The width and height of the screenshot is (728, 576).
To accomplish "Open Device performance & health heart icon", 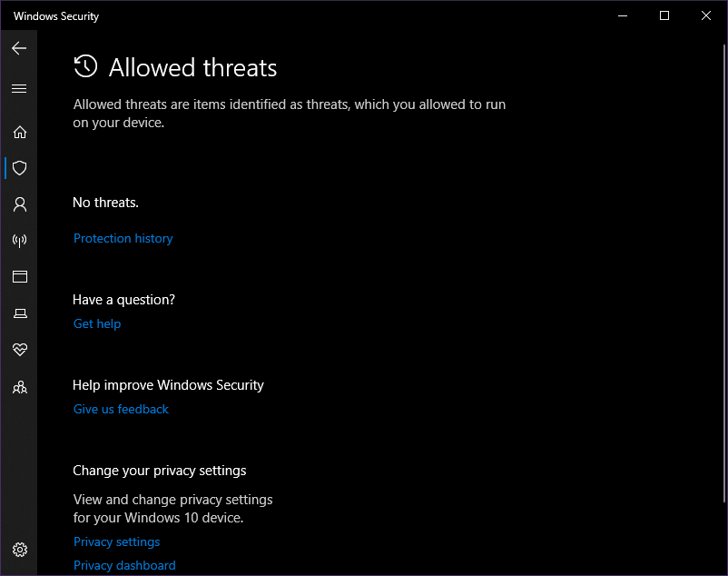I will click(x=19, y=349).
